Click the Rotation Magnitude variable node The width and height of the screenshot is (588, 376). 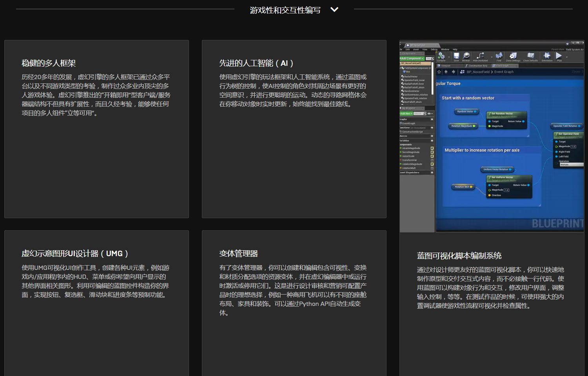click(463, 126)
